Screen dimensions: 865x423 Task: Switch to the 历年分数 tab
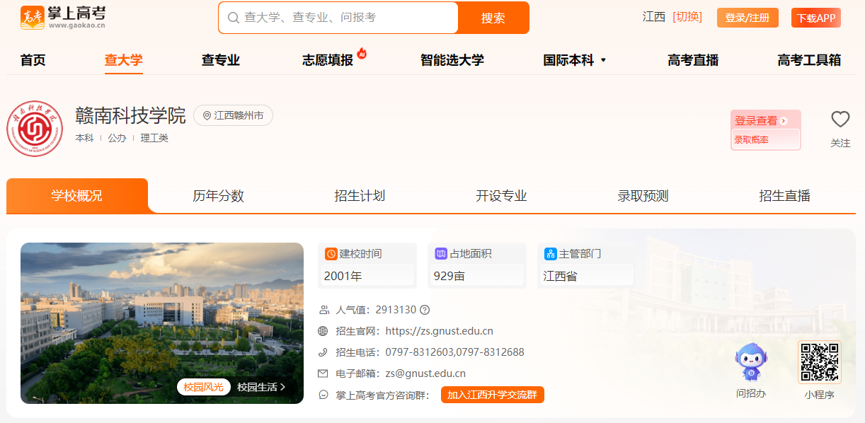[x=218, y=195]
